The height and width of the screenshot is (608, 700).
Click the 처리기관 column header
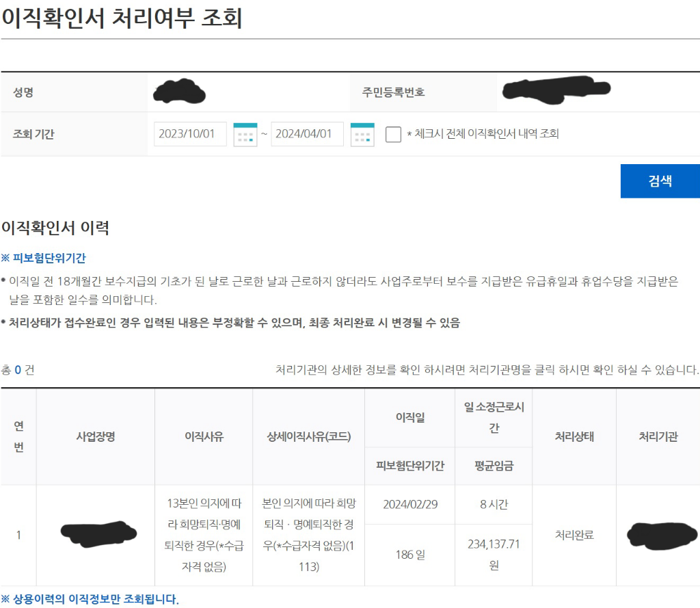pyautogui.click(x=658, y=437)
